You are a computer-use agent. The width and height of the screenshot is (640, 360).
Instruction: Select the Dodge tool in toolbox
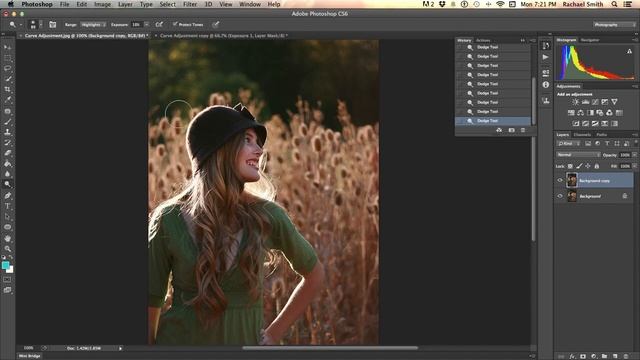[7, 184]
